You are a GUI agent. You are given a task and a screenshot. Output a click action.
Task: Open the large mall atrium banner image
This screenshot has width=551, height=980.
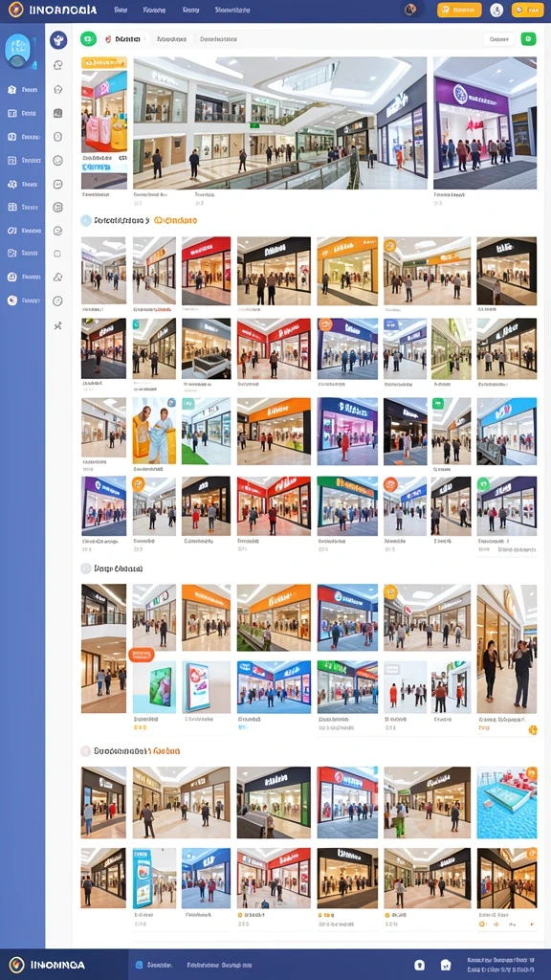pyautogui.click(x=280, y=123)
